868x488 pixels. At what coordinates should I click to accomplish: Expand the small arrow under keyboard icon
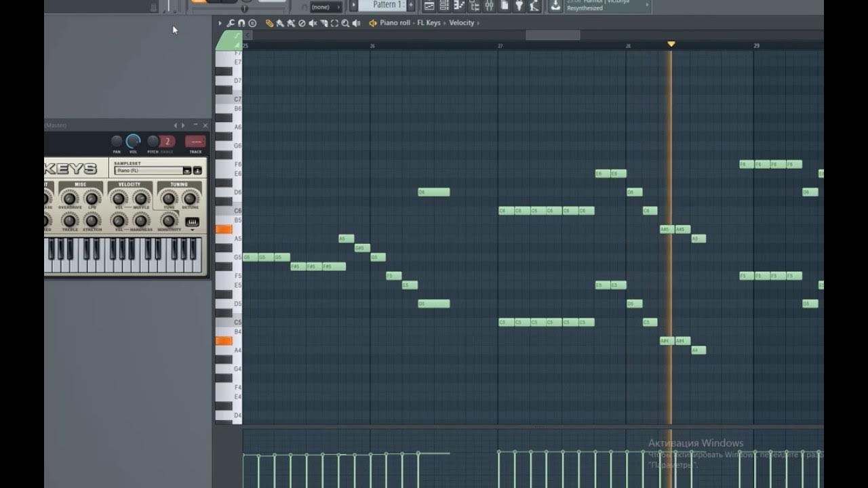pyautogui.click(x=192, y=230)
